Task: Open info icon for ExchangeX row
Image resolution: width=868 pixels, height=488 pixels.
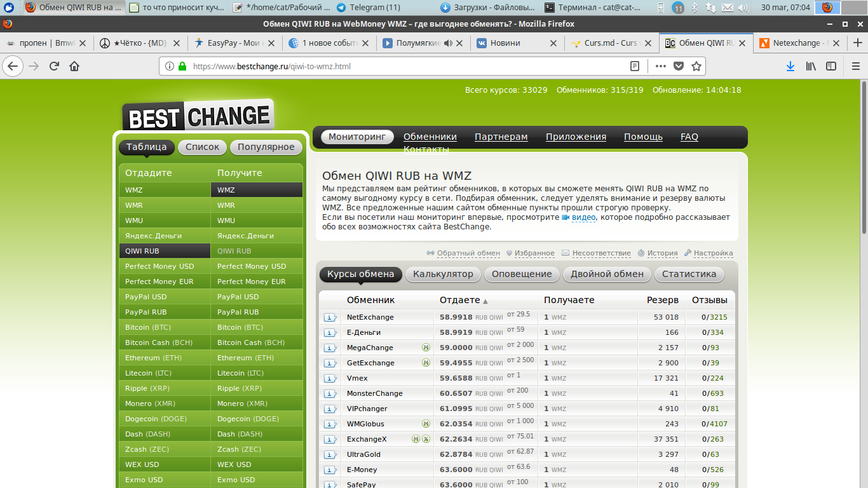Action: point(330,439)
